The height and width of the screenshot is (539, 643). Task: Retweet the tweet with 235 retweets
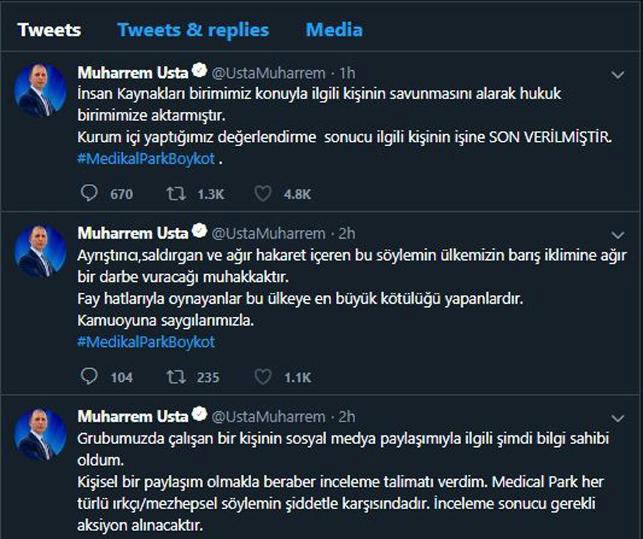click(x=175, y=377)
